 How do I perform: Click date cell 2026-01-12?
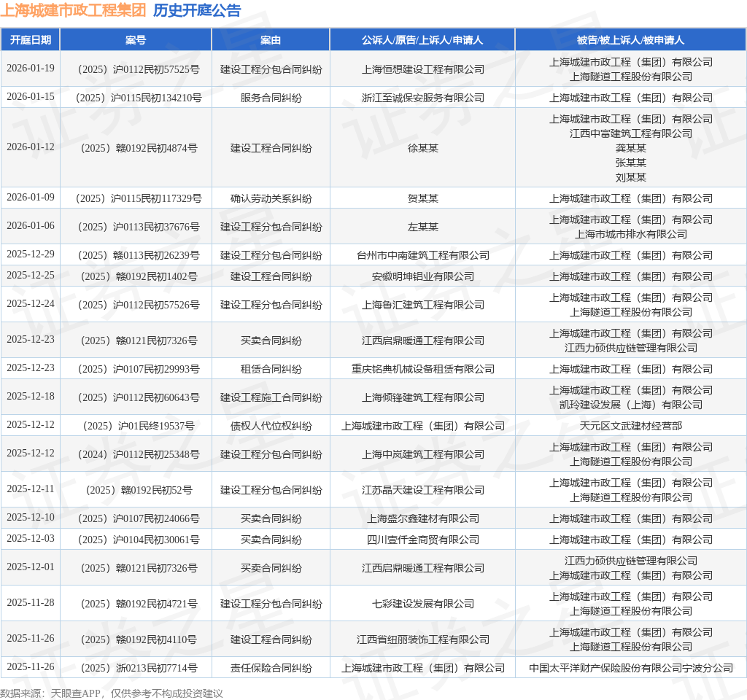coord(31,147)
